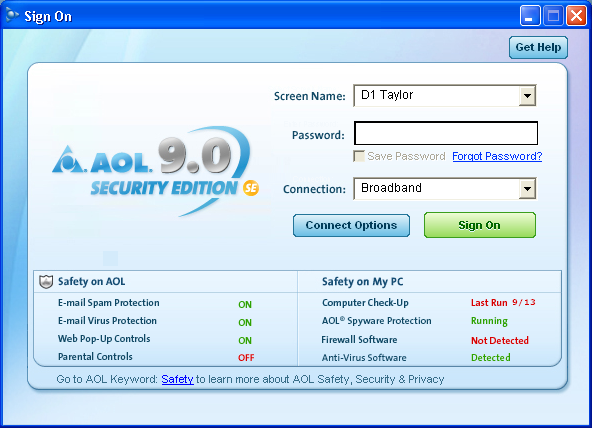This screenshot has height=428, width=592.
Task: Click ON status for E-mail Spam Protection
Action: [245, 305]
